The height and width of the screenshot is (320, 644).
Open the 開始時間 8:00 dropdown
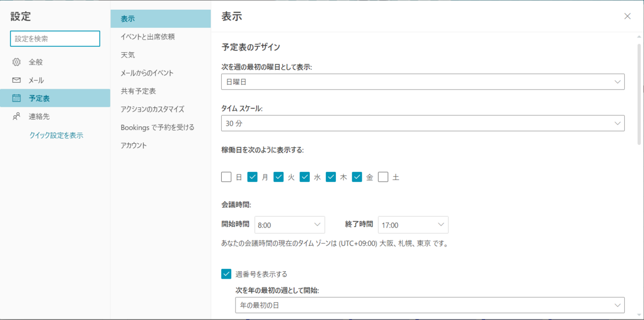coord(290,225)
